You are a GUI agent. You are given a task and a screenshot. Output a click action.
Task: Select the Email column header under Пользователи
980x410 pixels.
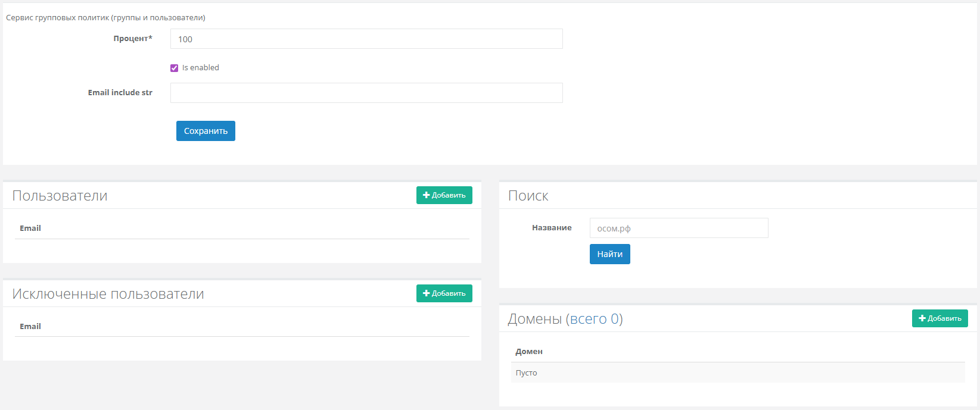30,229
